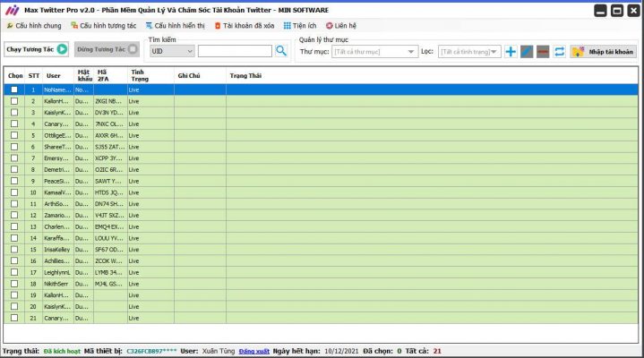Click the edit folder pencil icon
Image resolution: width=644 pixels, height=358 pixels.
(527, 52)
